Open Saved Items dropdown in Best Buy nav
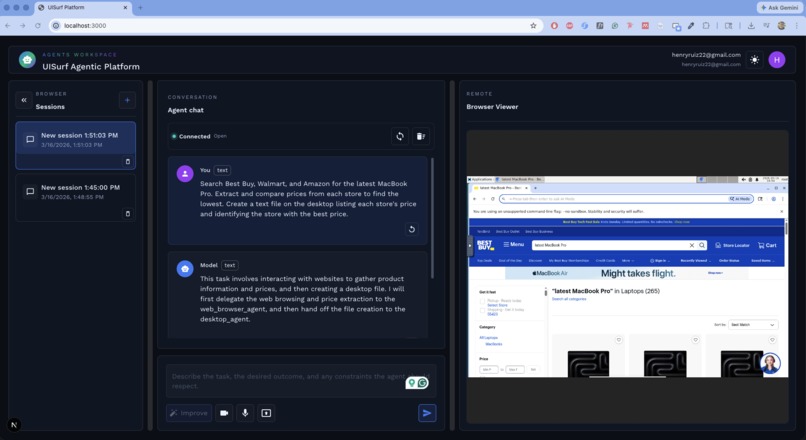 (x=763, y=261)
